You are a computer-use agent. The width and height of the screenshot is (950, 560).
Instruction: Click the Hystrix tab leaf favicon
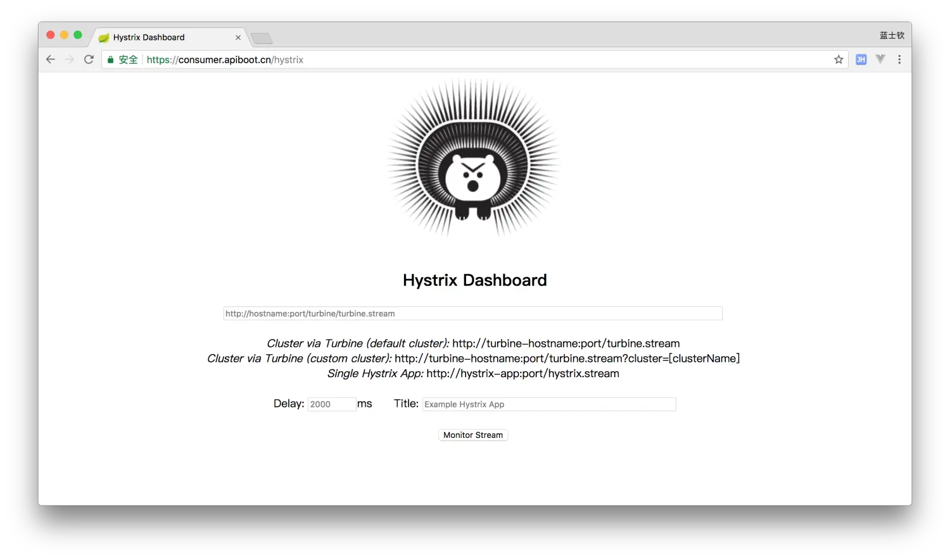click(x=104, y=38)
